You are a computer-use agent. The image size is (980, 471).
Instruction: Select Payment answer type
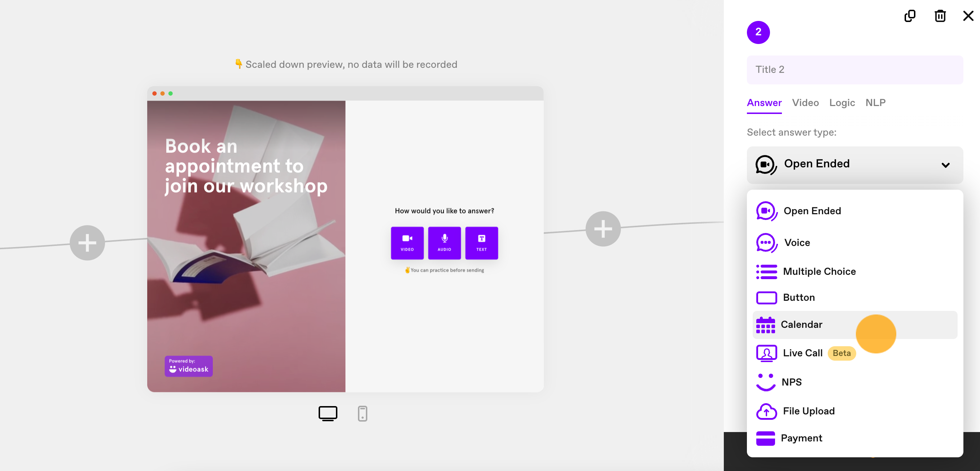point(854,438)
